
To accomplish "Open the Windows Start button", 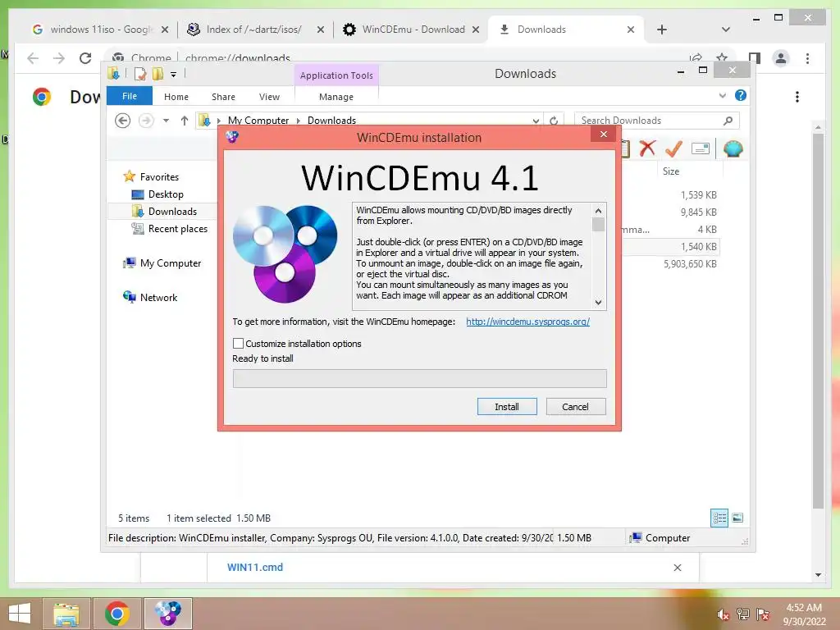I will pos(20,614).
